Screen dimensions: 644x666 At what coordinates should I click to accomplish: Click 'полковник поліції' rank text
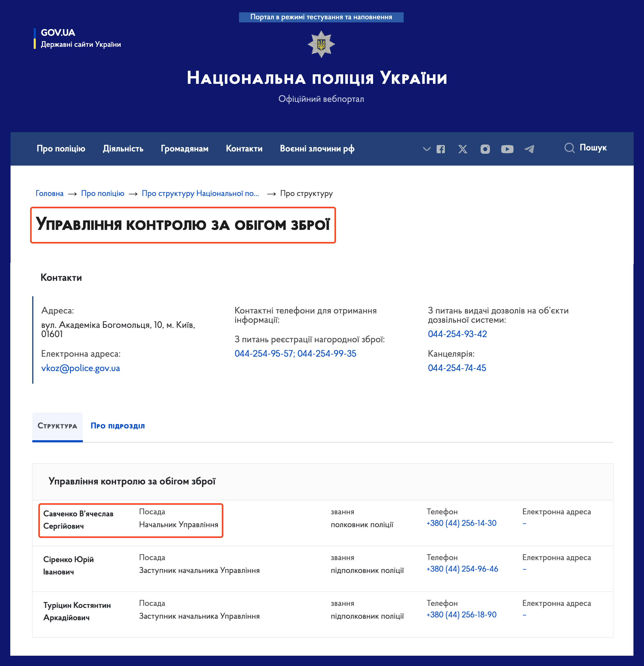pos(362,525)
